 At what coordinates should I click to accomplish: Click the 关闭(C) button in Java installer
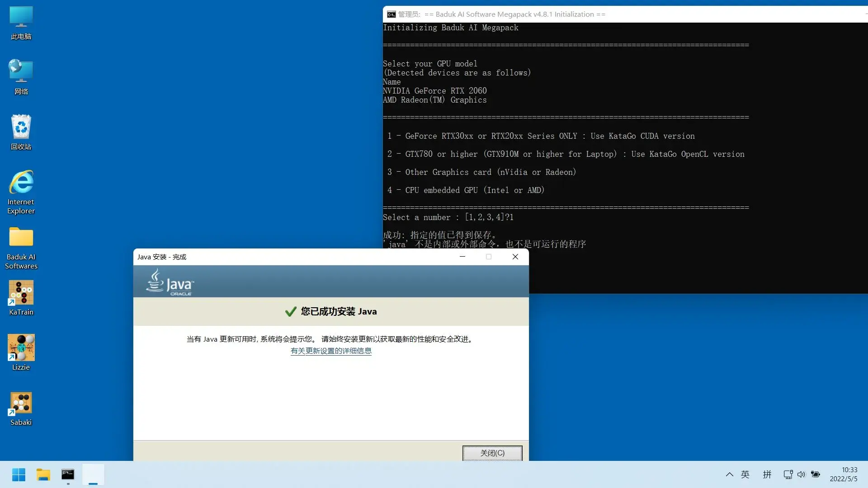coord(492,453)
